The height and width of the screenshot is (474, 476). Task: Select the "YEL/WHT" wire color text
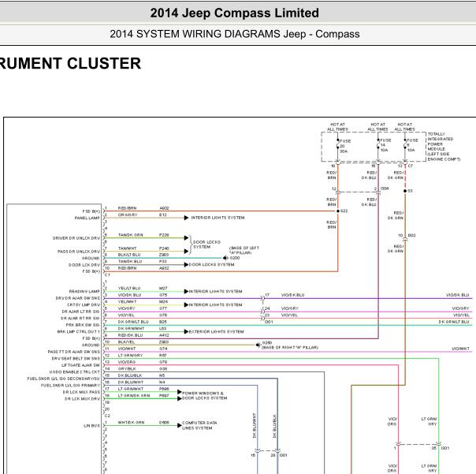127,301
